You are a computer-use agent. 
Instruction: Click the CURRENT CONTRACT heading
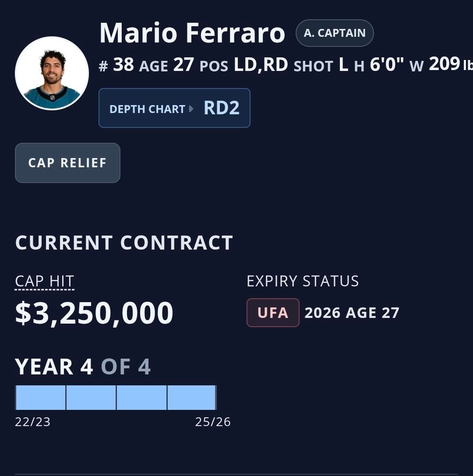click(x=124, y=243)
